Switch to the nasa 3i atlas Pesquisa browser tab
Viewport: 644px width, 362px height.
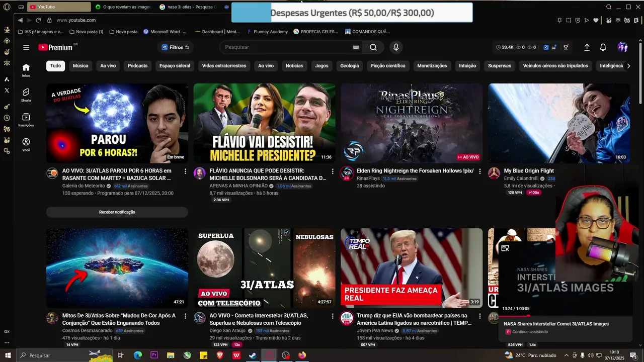point(189,7)
